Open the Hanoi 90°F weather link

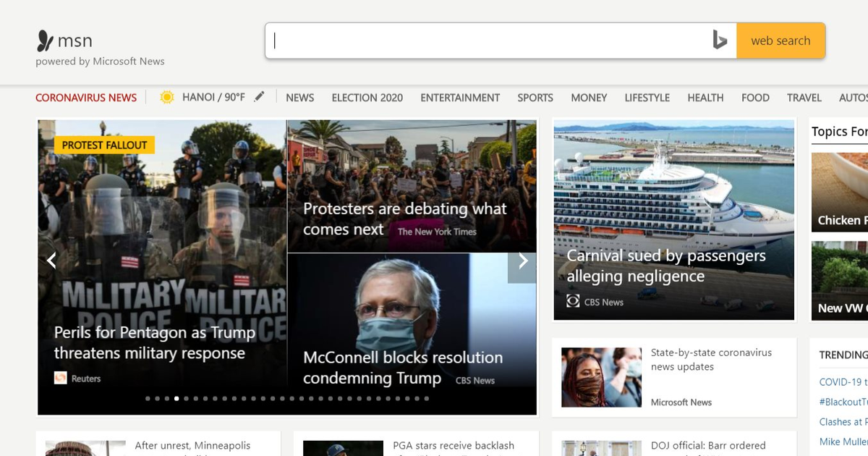[213, 97]
